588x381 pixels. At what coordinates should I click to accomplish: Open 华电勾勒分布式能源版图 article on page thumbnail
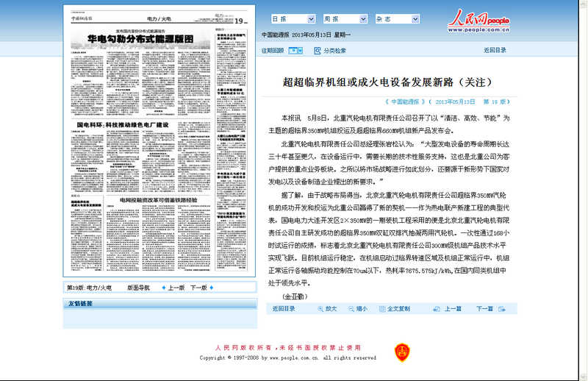coord(140,39)
